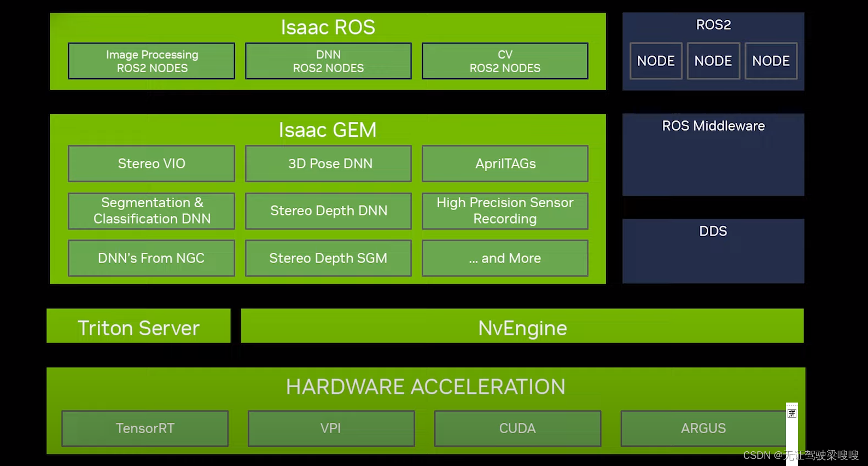Select the AprilTAGs block
This screenshot has width=868, height=466.
click(x=505, y=164)
